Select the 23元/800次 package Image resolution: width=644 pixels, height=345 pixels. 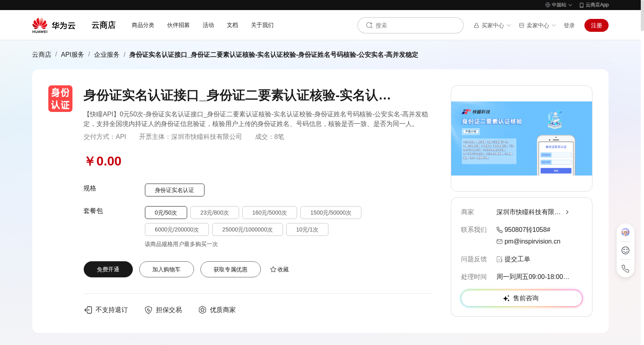click(x=215, y=213)
